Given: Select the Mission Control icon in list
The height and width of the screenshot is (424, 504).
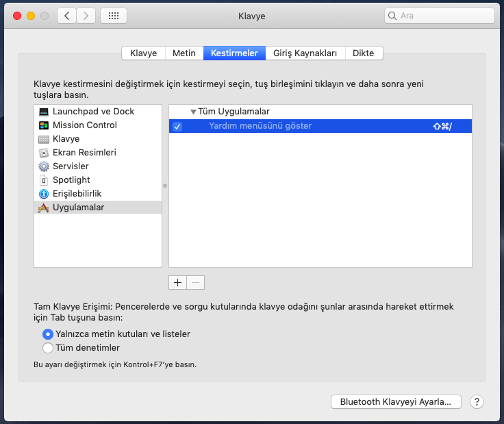Looking at the screenshot, I should tap(44, 125).
